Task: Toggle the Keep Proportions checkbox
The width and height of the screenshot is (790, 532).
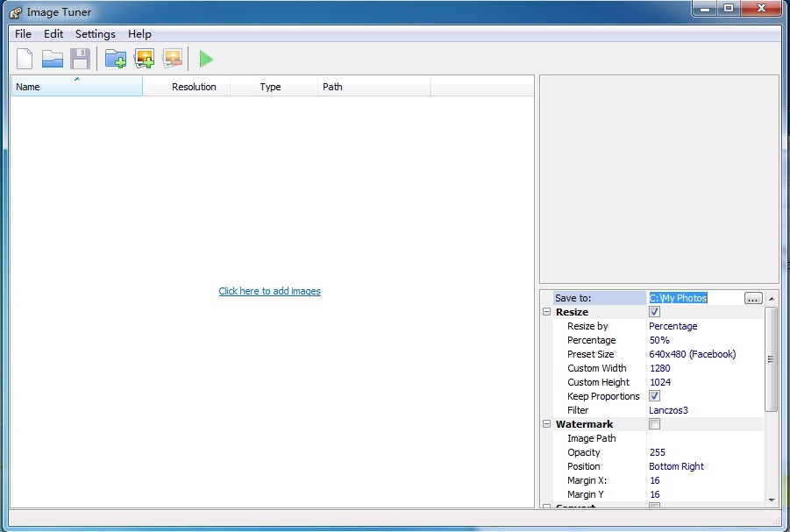Action: tap(654, 396)
